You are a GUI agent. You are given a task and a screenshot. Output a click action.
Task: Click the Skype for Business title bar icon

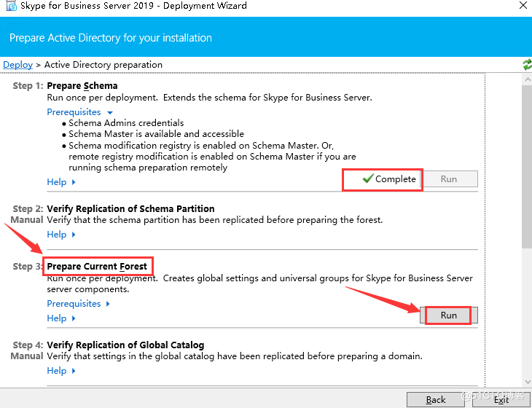tap(12, 5)
